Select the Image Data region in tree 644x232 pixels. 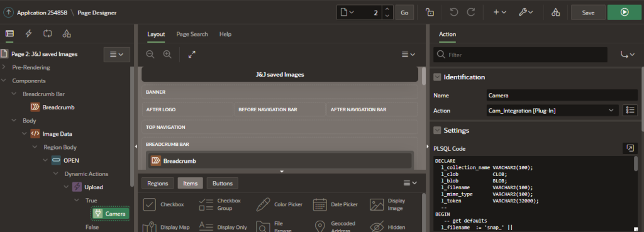57,134
